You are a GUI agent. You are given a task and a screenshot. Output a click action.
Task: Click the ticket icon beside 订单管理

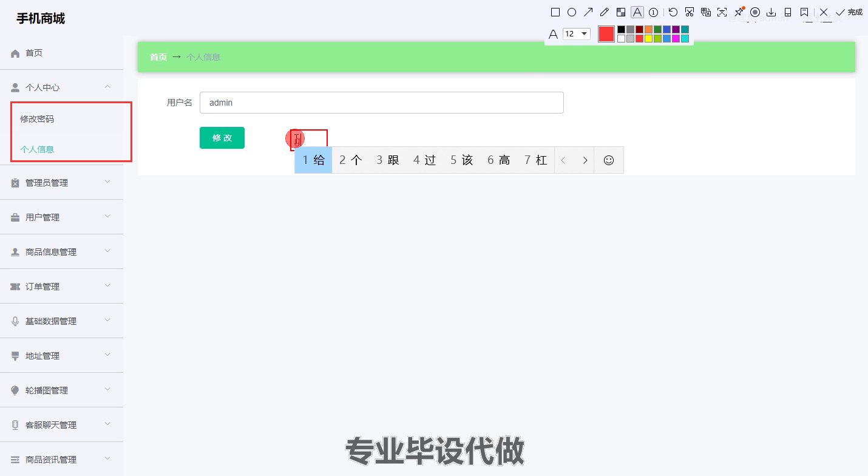click(16, 287)
